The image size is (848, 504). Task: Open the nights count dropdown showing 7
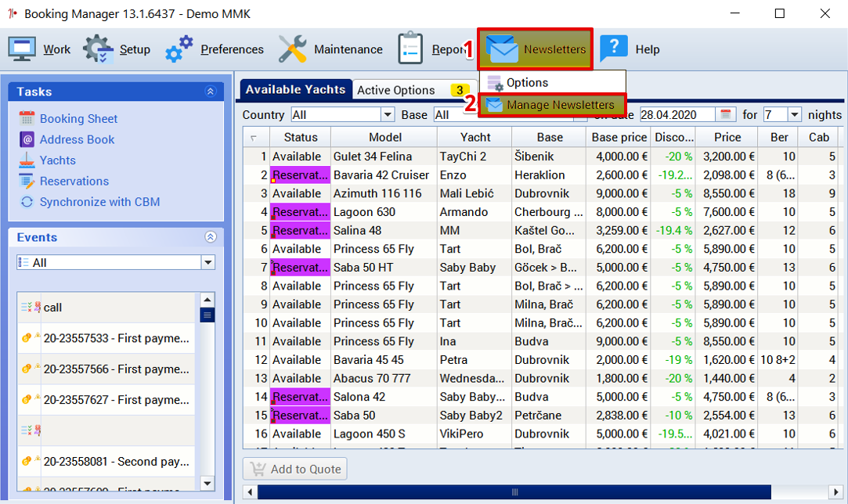click(794, 114)
